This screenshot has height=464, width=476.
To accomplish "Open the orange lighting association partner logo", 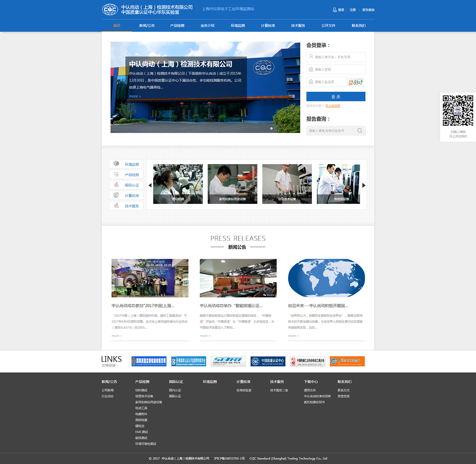I will click(x=347, y=361).
